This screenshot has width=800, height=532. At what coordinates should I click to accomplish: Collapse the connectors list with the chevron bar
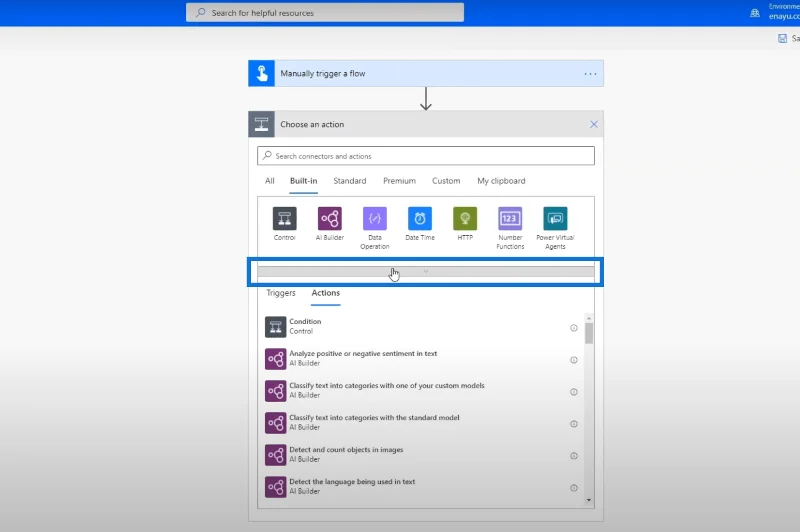click(426, 271)
